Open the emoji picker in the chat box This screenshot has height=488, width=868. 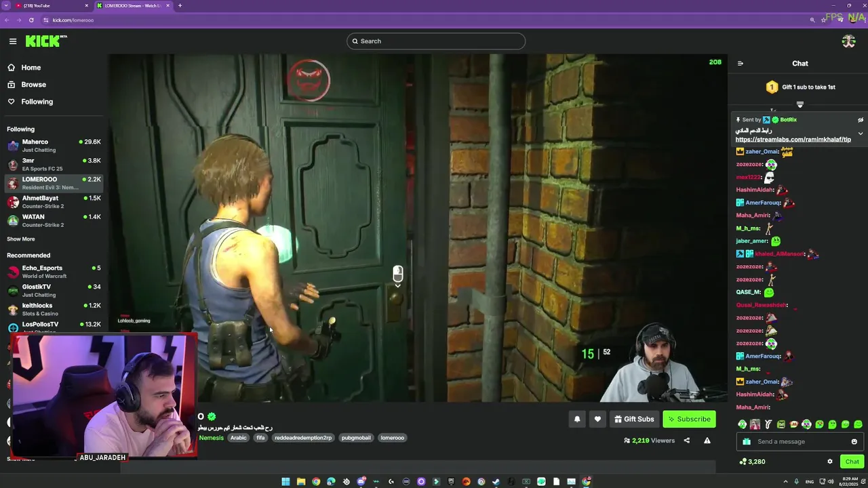[x=854, y=442]
